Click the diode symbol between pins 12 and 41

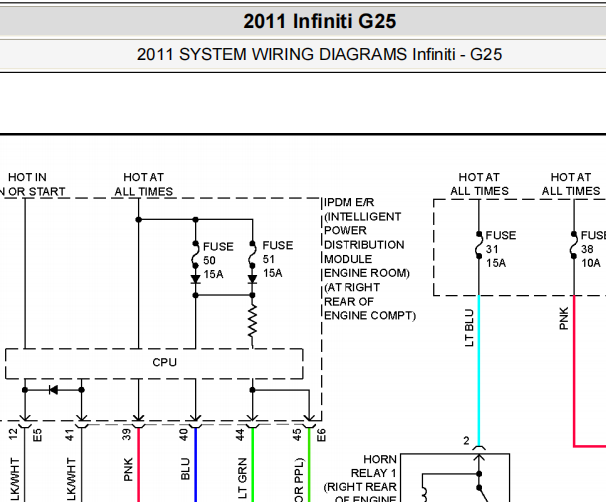pos(53,390)
